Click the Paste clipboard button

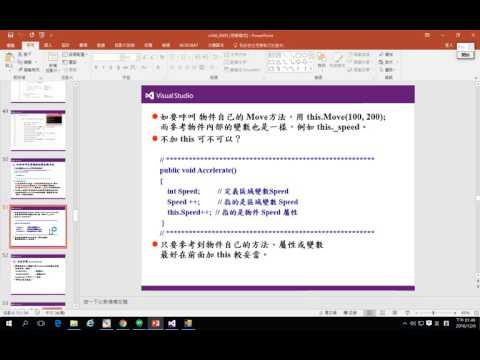(x=9, y=62)
